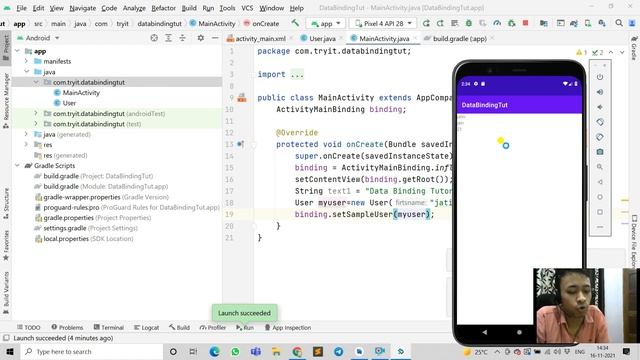
Task: Open the File menu
Action: 21,8
